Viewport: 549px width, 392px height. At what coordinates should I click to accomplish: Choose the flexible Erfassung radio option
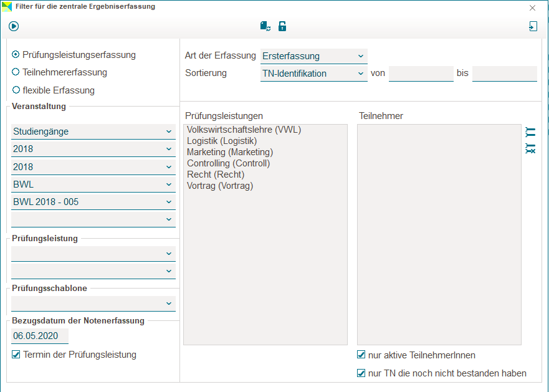[x=16, y=90]
